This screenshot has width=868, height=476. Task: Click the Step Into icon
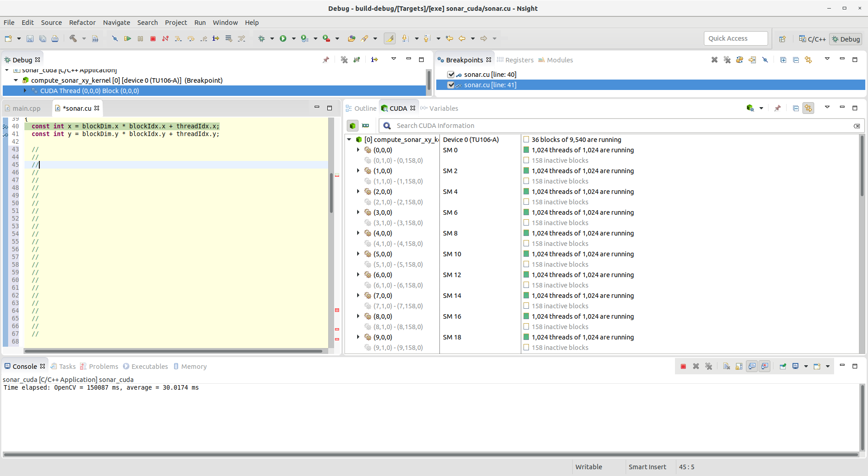tap(178, 39)
